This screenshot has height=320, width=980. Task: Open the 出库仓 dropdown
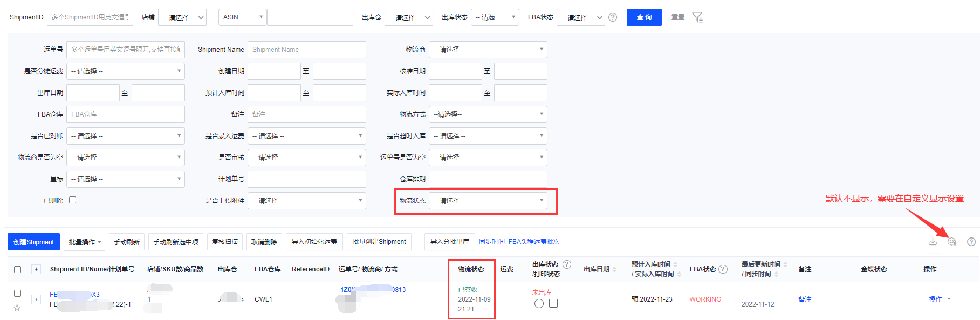click(409, 17)
